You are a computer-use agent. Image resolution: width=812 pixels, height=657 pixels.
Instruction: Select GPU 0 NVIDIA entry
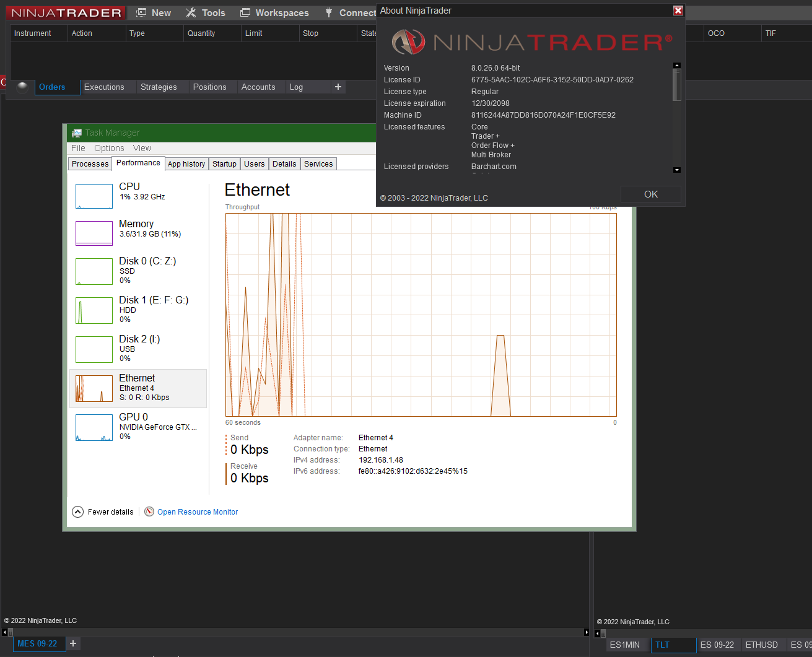click(138, 427)
